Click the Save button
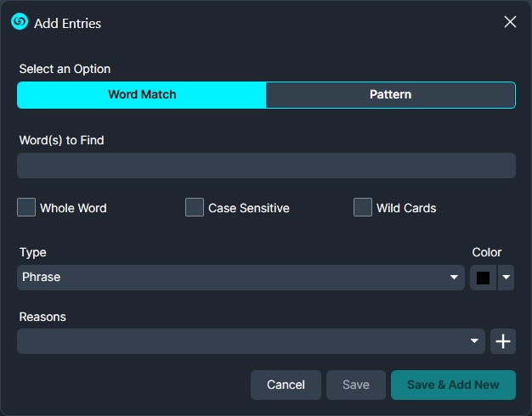This screenshot has height=416, width=532. (355, 385)
